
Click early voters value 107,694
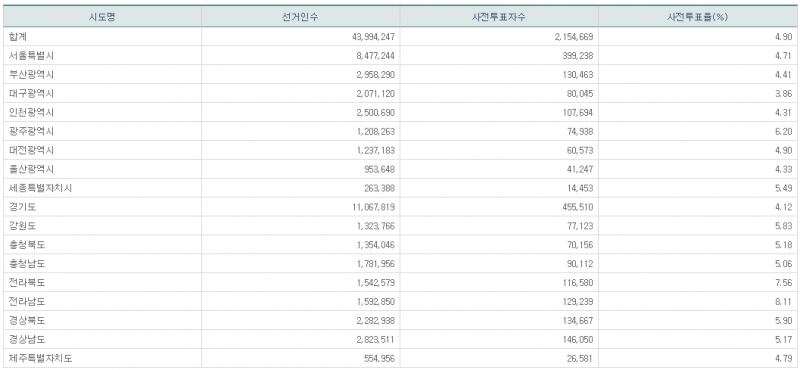pos(578,112)
